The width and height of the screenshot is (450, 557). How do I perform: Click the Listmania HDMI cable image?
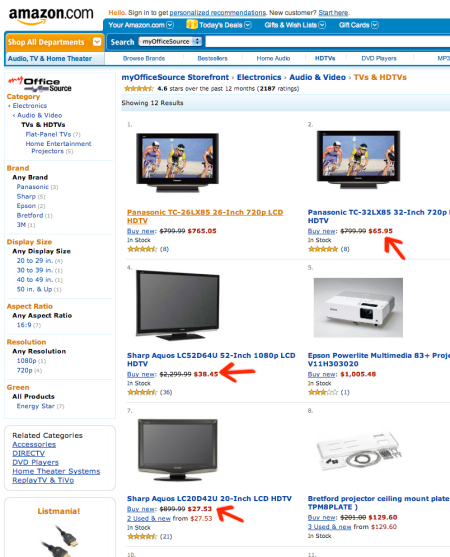tap(60, 540)
